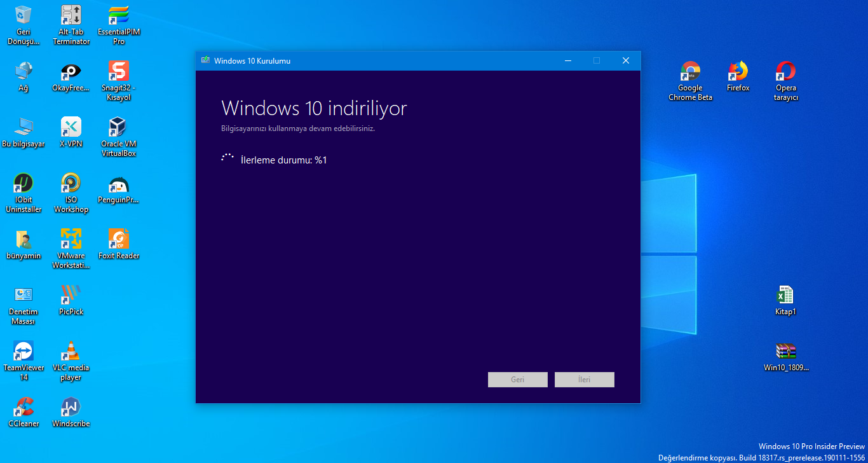868x463 pixels.
Task: Open Kitap1 Excel file icon
Action: (x=785, y=300)
